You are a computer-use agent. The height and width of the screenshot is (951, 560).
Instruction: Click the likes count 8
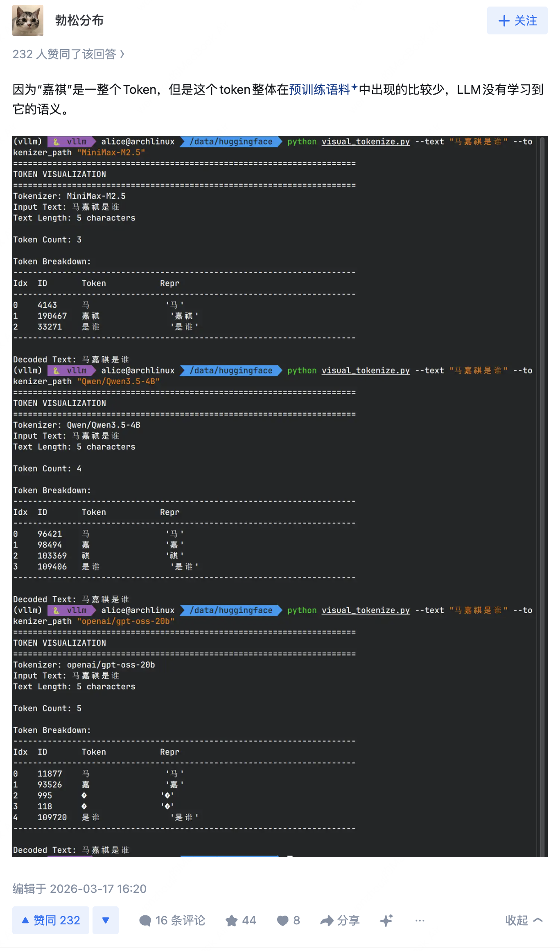pyautogui.click(x=297, y=920)
